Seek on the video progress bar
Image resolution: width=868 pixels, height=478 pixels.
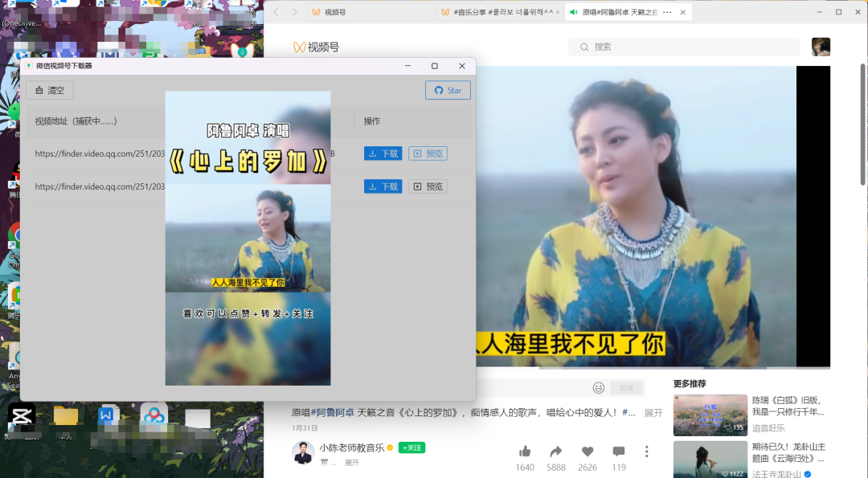click(653, 367)
